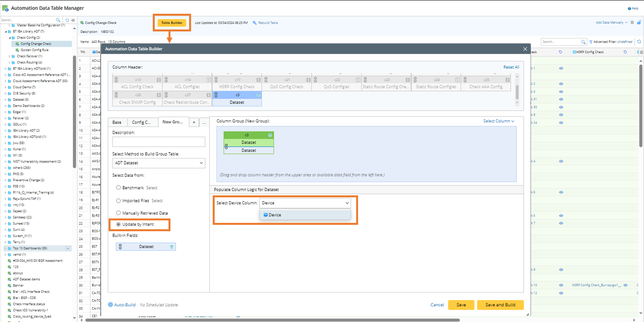Image resolution: width=644 pixels, height=323 pixels.
Task: Click the Advanced Filter funnel icon
Action: pos(590,42)
